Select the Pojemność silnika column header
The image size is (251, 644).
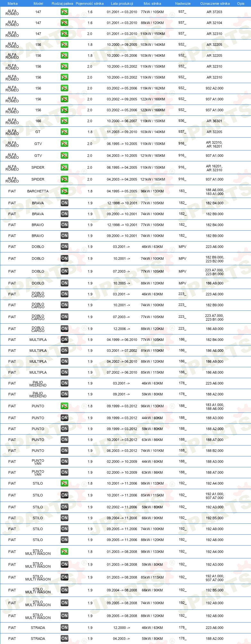90,4
